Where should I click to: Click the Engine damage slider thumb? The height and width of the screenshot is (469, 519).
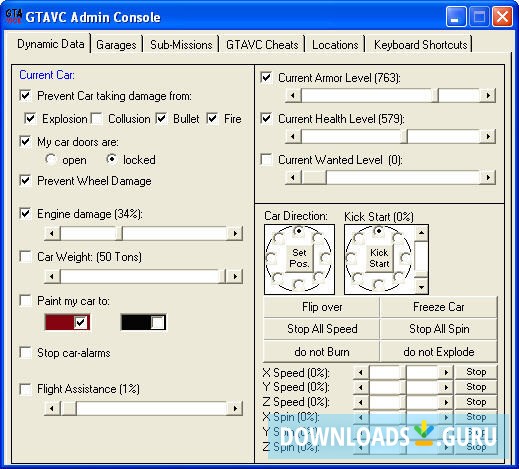point(119,233)
